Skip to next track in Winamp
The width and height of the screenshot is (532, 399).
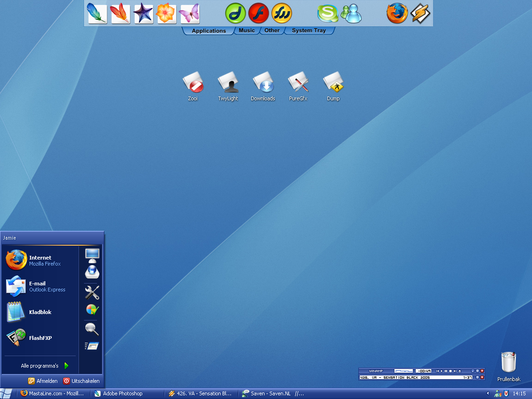coord(455,371)
